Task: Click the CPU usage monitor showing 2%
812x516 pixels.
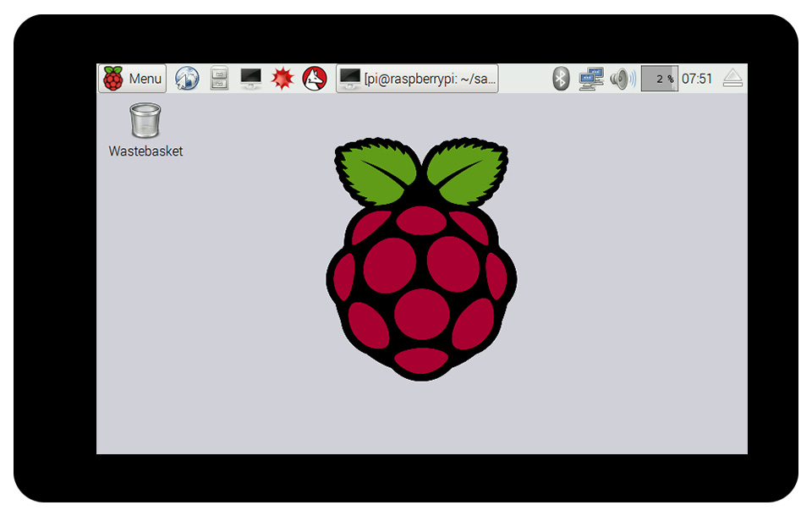Action: tap(659, 79)
